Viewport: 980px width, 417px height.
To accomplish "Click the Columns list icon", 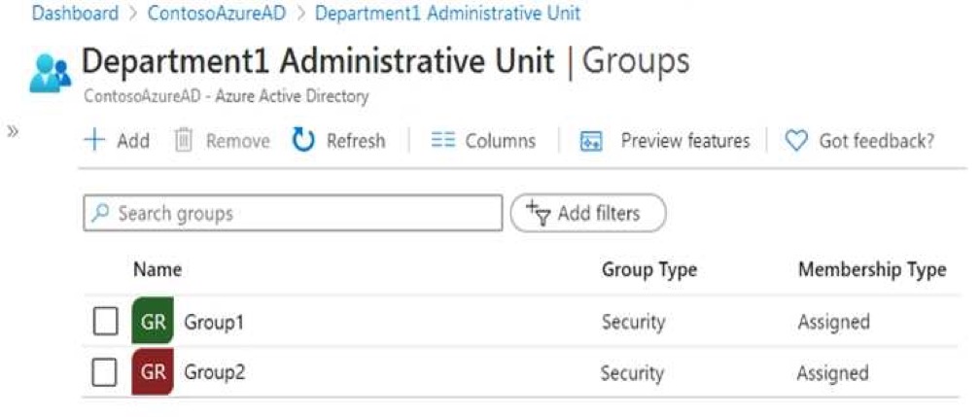I will click(442, 141).
